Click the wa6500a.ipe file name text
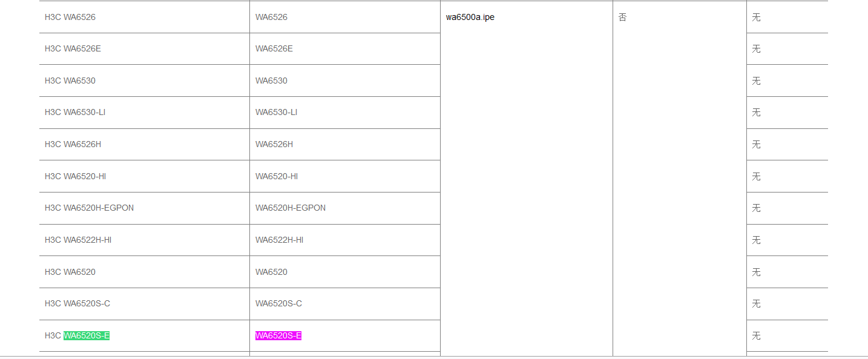Screen dimensions: 868x359 coord(470,17)
